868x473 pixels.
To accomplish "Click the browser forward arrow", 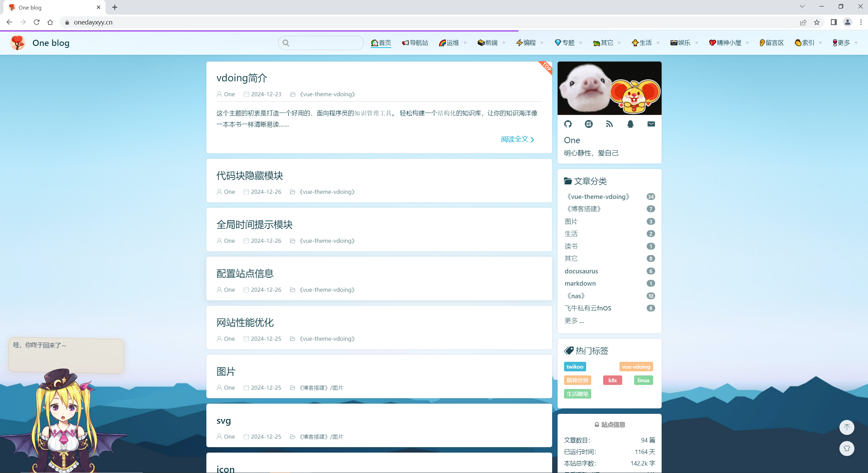I will click(x=23, y=22).
